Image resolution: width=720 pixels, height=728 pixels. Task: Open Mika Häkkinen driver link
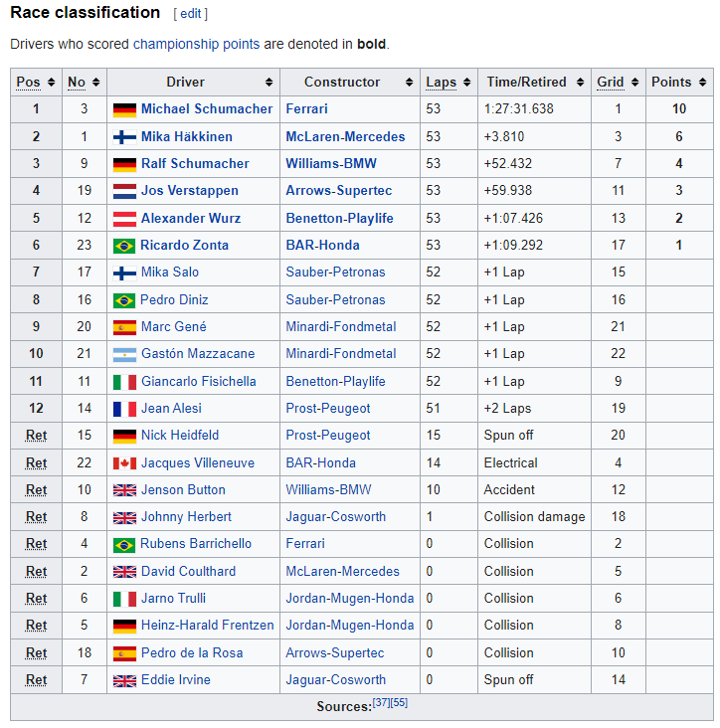187,136
